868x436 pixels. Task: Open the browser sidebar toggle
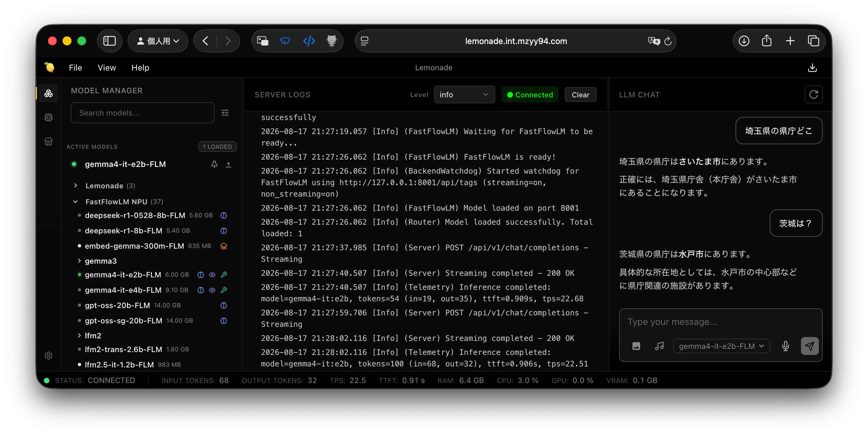pos(109,41)
